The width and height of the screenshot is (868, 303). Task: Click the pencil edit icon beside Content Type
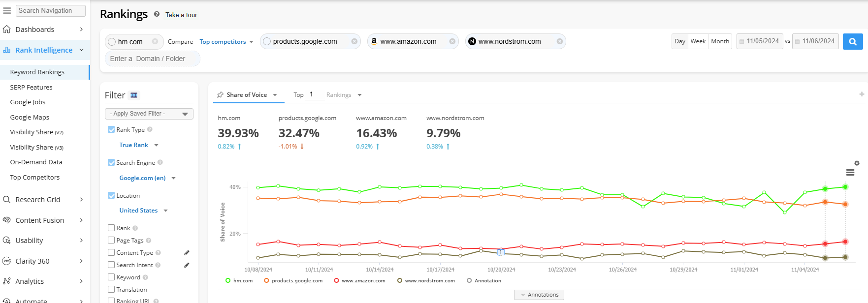[x=187, y=253]
